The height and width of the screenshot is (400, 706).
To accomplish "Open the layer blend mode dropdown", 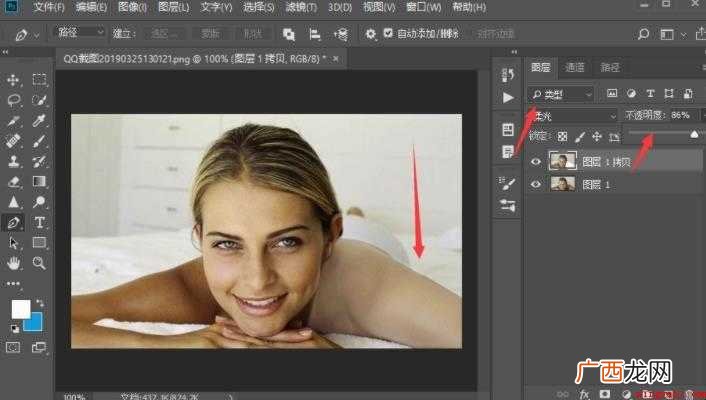I will click(x=573, y=116).
